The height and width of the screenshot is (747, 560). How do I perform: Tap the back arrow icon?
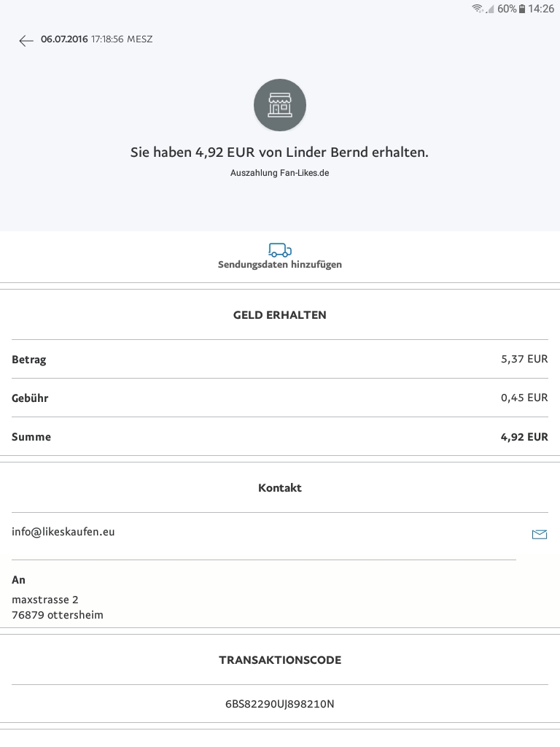[26, 41]
